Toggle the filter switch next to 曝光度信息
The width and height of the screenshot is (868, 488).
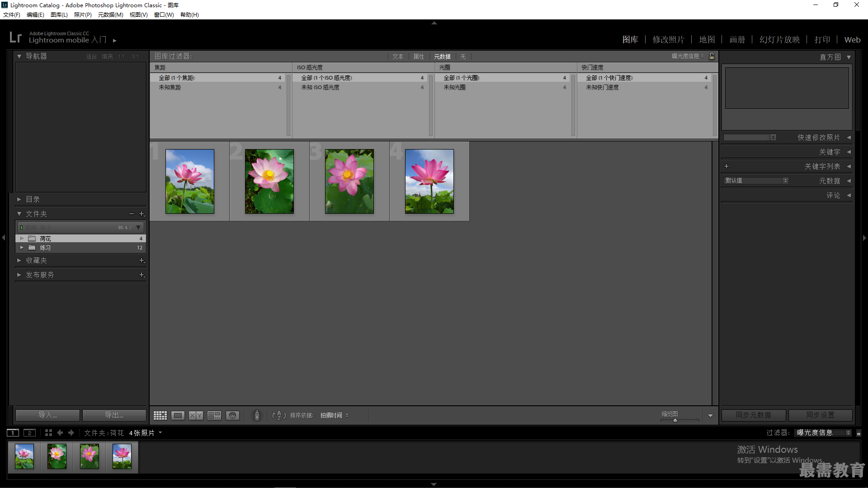pyautogui.click(x=859, y=433)
